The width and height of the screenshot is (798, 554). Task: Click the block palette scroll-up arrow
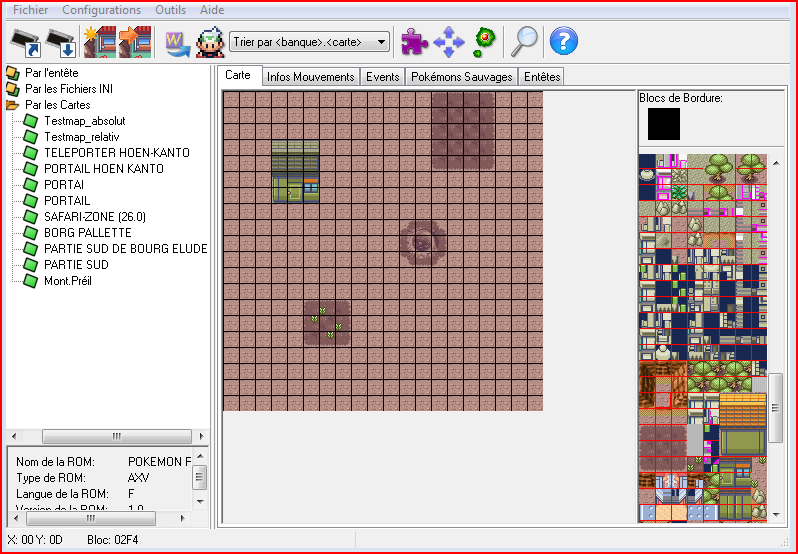776,163
